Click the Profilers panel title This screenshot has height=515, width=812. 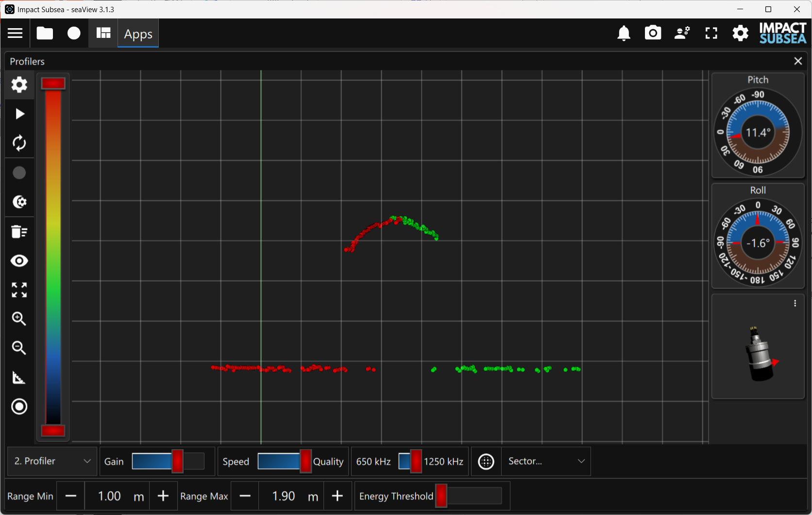(27, 61)
